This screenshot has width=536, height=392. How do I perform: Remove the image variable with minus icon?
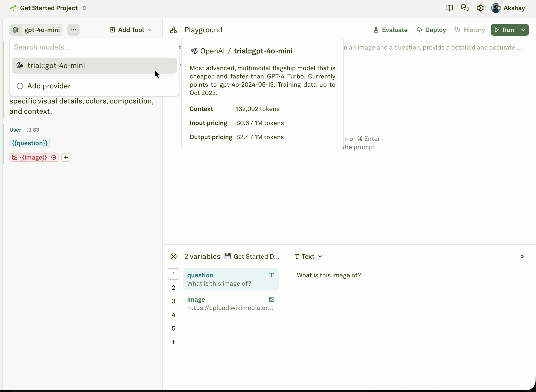pos(54,157)
